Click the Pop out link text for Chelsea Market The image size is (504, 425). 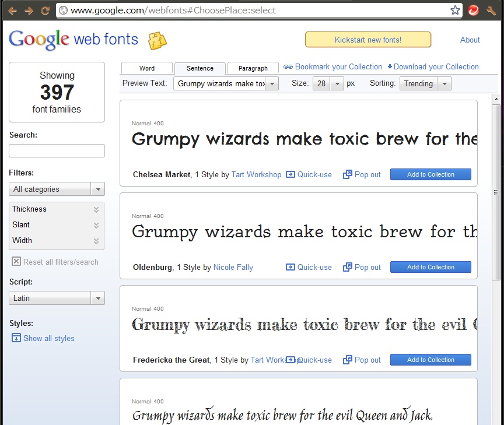(x=367, y=175)
